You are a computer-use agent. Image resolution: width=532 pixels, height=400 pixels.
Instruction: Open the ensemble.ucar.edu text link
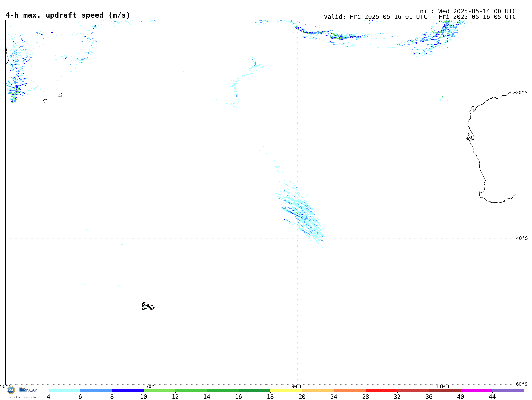tap(22, 397)
